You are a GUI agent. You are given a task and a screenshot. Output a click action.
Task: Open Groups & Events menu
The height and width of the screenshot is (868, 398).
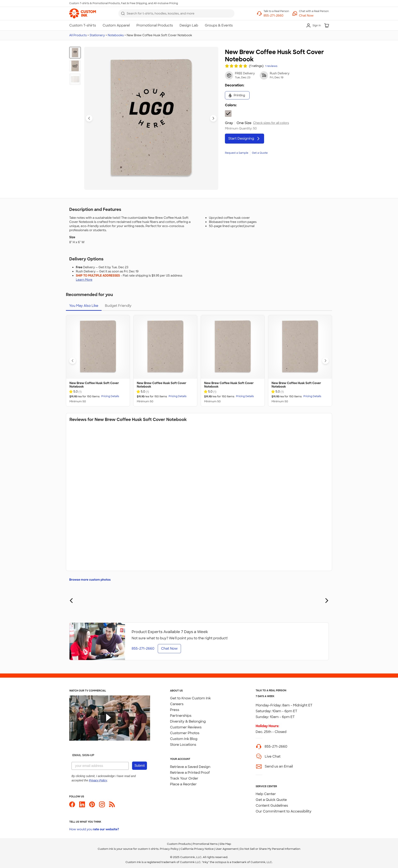(218, 25)
